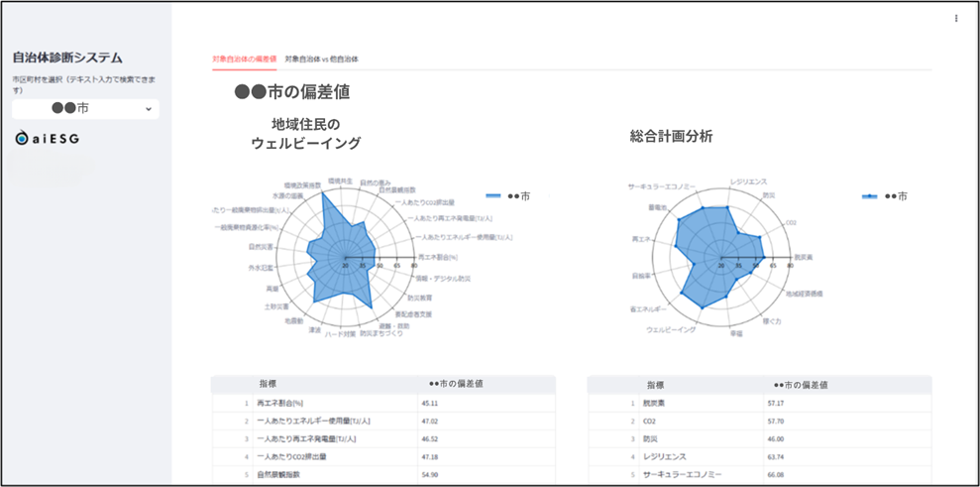Switch to 対象自治体の偏差値 tab

pyautogui.click(x=244, y=60)
